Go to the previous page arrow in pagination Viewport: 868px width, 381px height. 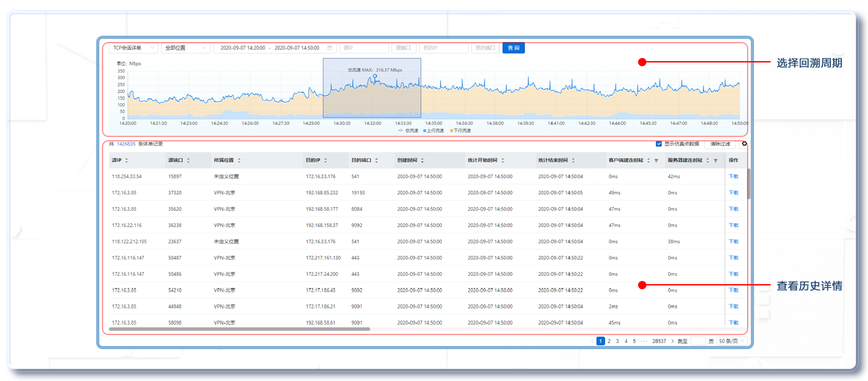[x=592, y=341]
